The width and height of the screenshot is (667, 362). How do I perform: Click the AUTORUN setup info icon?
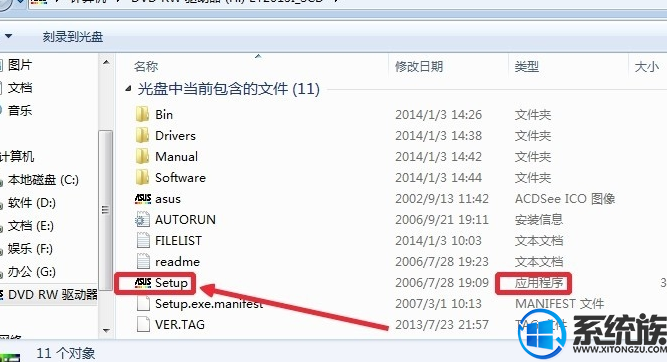pyautogui.click(x=143, y=219)
